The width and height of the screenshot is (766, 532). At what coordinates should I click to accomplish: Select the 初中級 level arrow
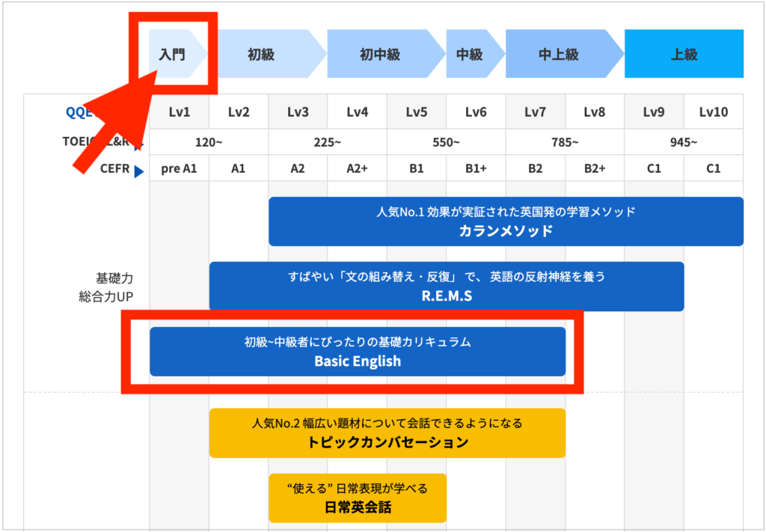pos(380,55)
